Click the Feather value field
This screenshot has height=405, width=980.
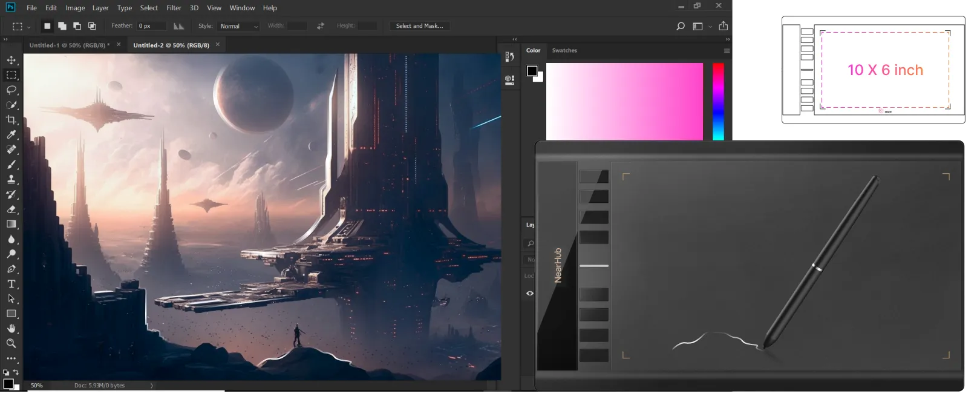coord(151,26)
